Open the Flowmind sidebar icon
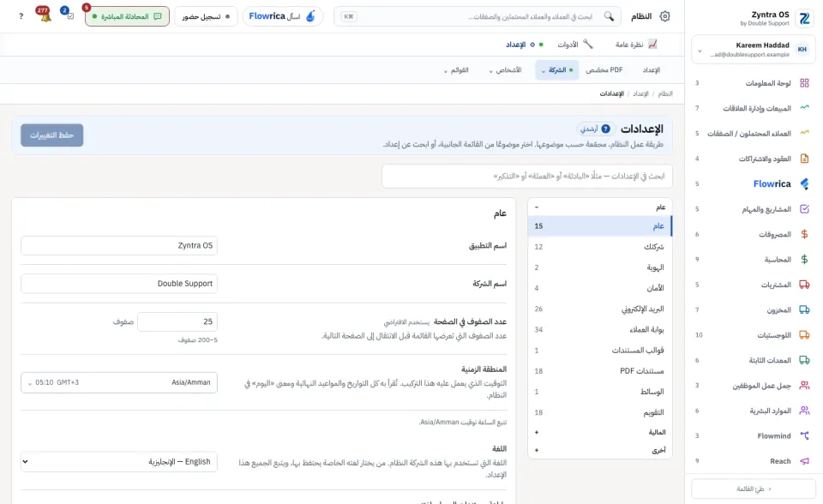This screenshot has height=504, width=823. tap(804, 435)
